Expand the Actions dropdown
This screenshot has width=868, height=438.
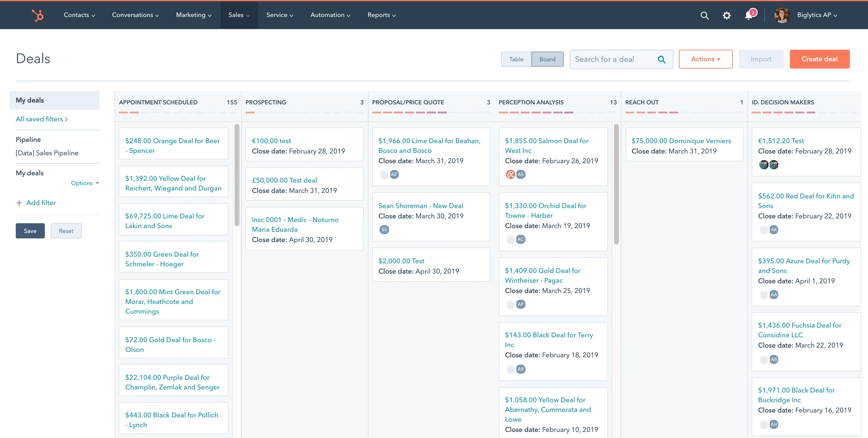pos(705,59)
